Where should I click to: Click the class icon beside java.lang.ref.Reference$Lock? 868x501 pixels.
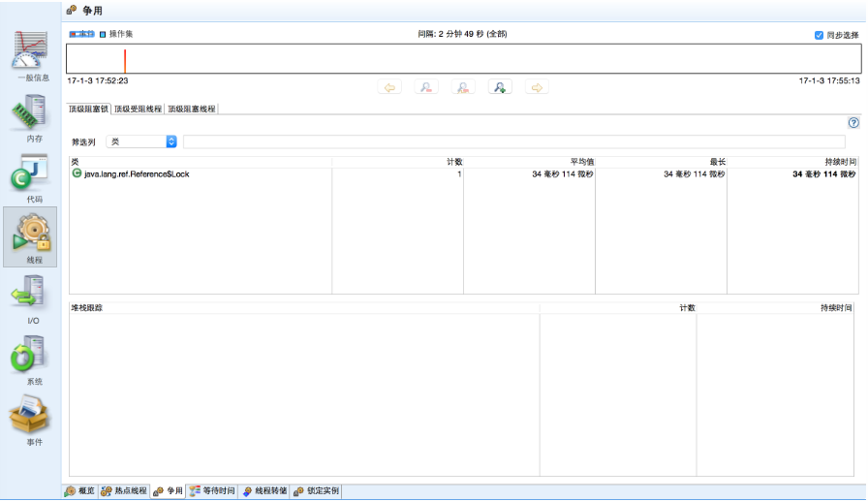[x=77, y=173]
